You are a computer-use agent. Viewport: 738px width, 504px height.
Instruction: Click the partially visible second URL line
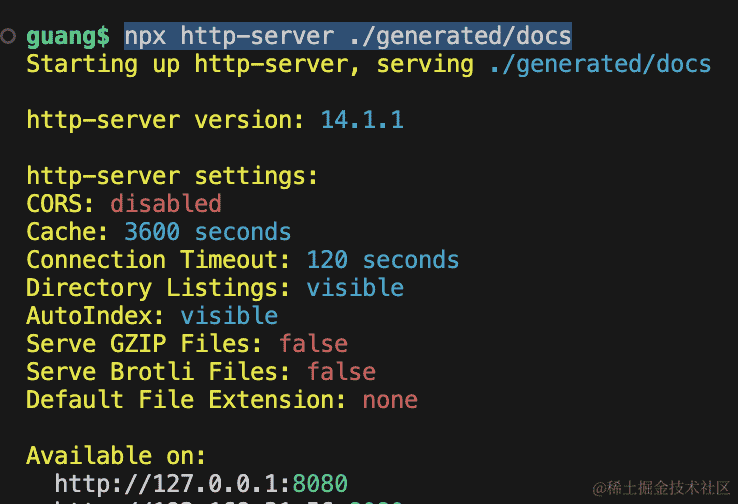click(228, 502)
